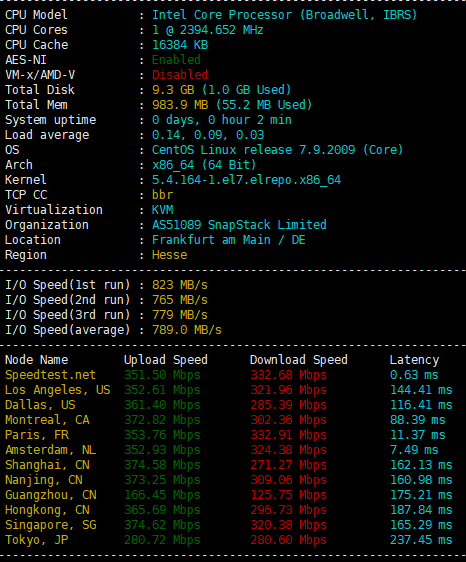This screenshot has height=562, width=466.
Task: Click the uptime value '0 days, 0 hour 2 min'
Action: [222, 120]
